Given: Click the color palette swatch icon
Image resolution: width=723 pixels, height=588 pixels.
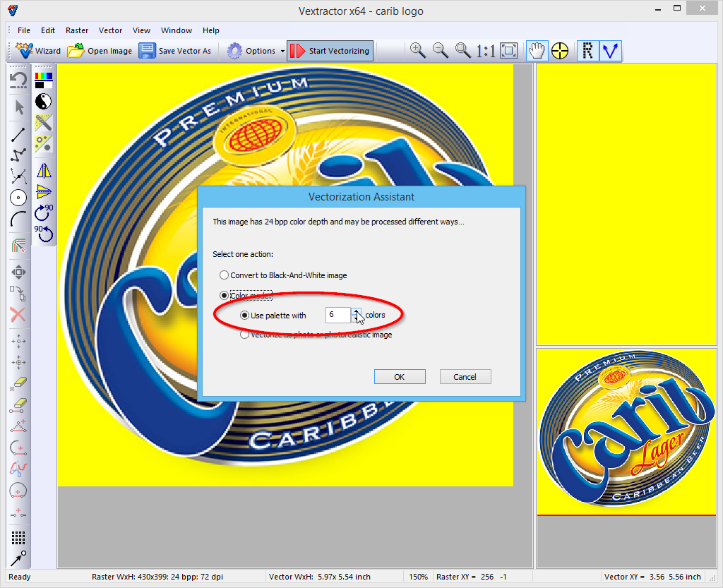Looking at the screenshot, I should point(44,79).
